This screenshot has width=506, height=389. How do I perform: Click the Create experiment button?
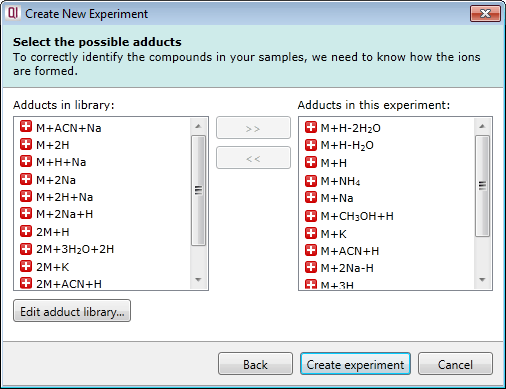[355, 364]
